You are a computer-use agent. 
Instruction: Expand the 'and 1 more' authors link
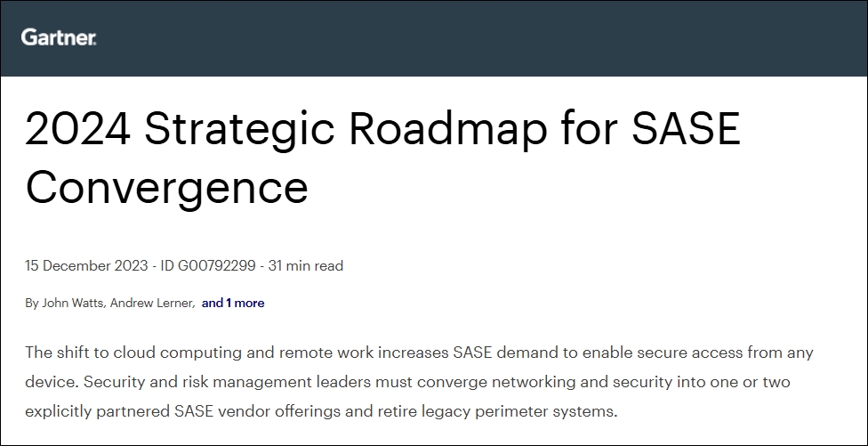pos(233,303)
